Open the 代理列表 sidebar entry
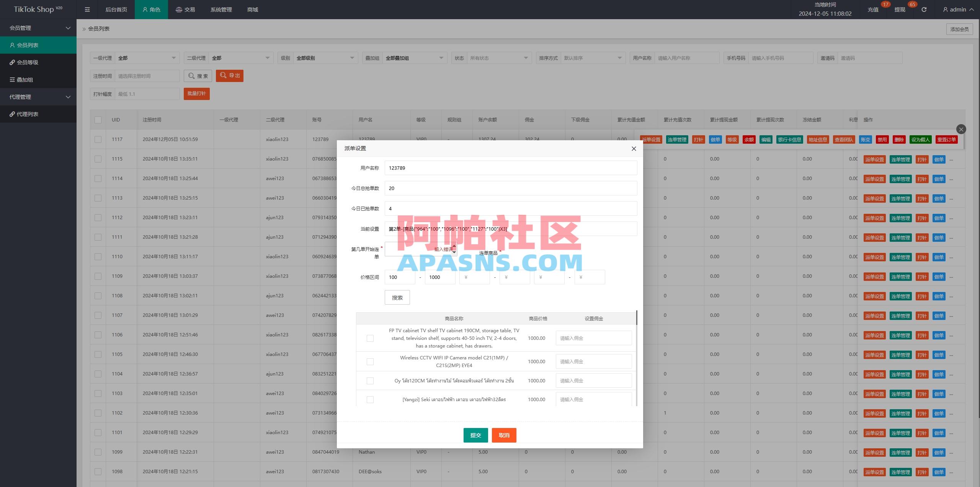Image resolution: width=980 pixels, height=487 pixels. point(27,114)
